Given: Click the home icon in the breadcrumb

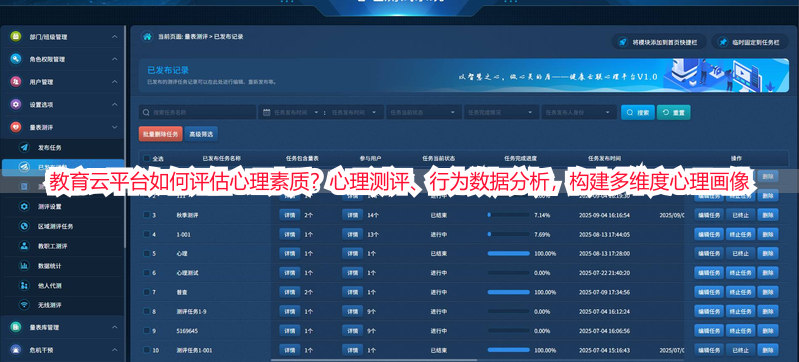Looking at the screenshot, I should 147,37.
